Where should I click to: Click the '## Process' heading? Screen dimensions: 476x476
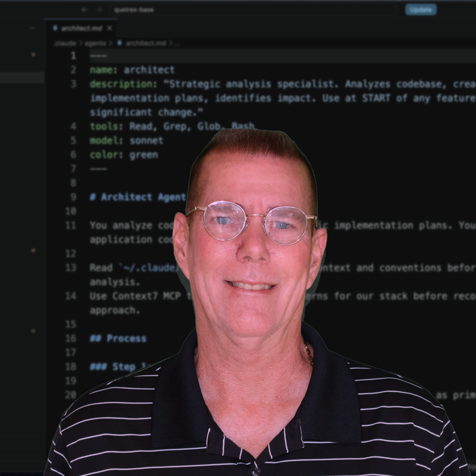118,338
